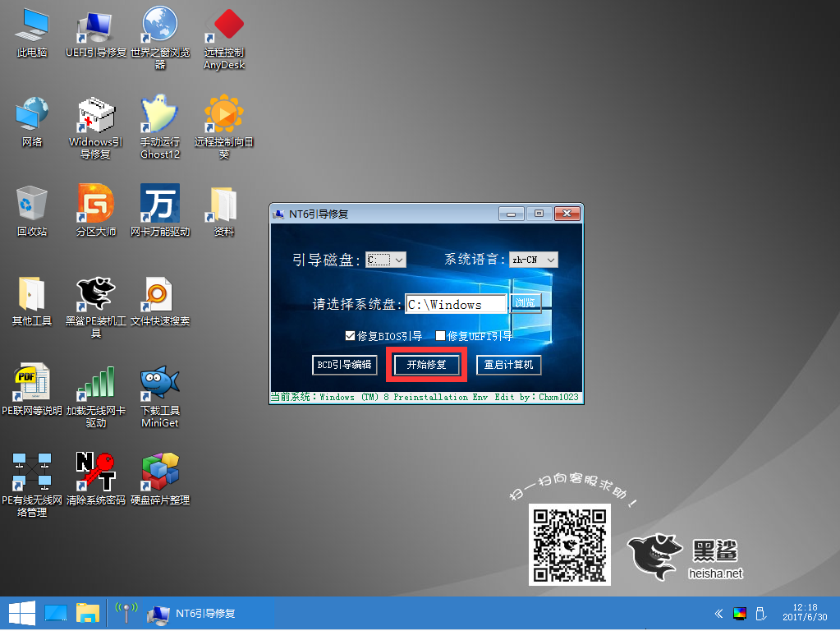Open the Windows Start button
This screenshot has height=631, width=840.
[22, 613]
